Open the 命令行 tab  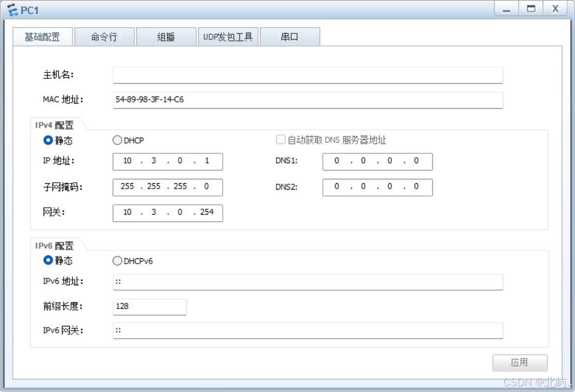[105, 37]
